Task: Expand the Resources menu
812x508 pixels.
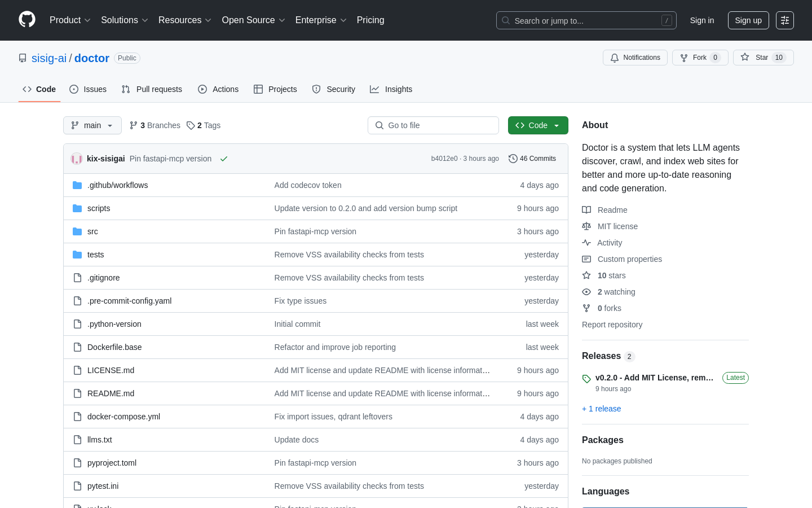Action: (x=185, y=20)
